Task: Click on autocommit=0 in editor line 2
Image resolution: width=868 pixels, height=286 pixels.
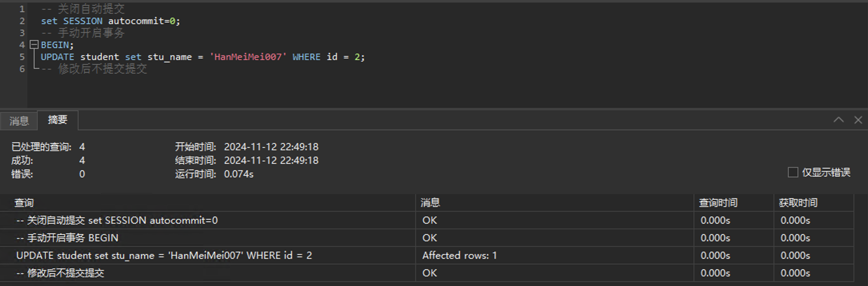Action: pos(142,21)
